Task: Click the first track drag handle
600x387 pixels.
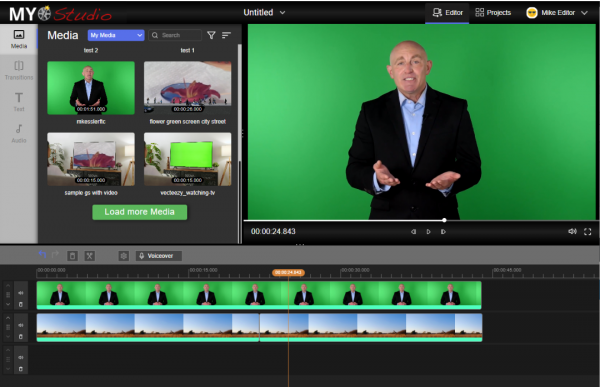Action: [8, 295]
